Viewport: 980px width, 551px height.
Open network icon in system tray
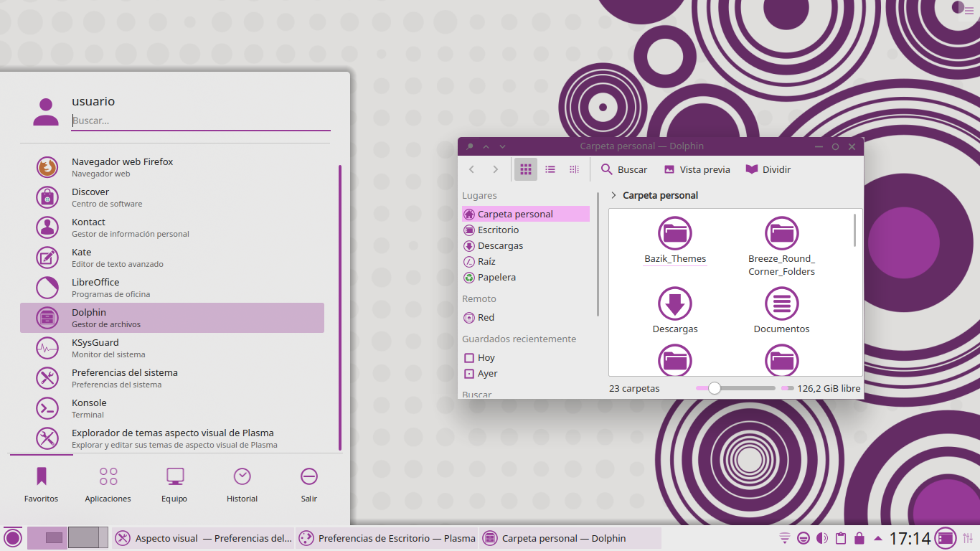tap(785, 538)
